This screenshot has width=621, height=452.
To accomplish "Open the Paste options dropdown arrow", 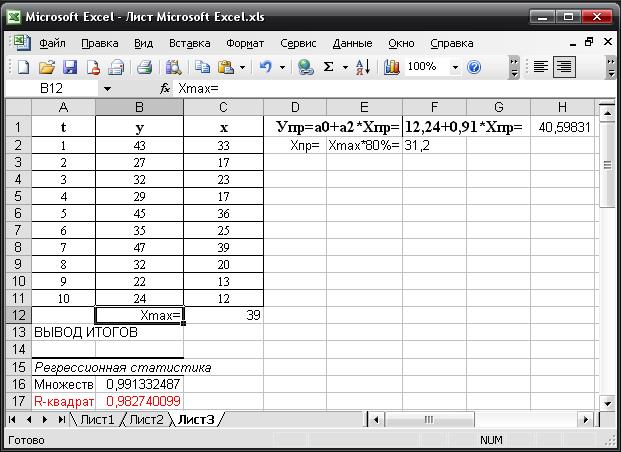I will pos(242,67).
